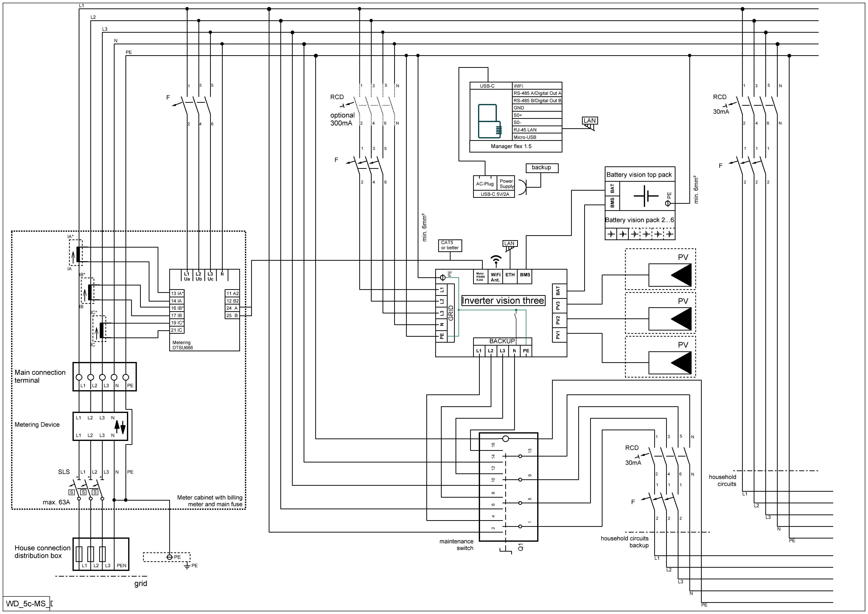Click the 'backup' label box
Viewport: 868px width, 614px height.
(542, 168)
